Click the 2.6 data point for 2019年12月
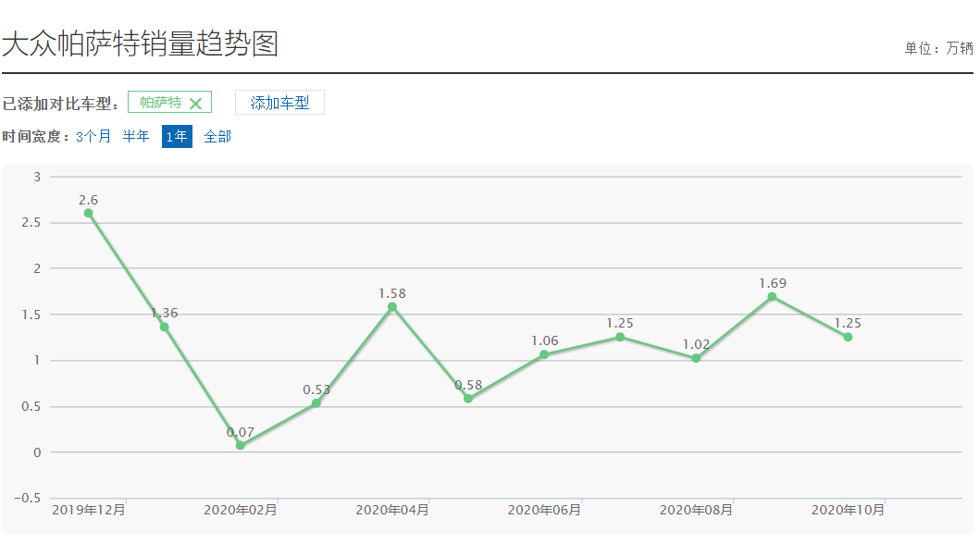 tap(88, 213)
